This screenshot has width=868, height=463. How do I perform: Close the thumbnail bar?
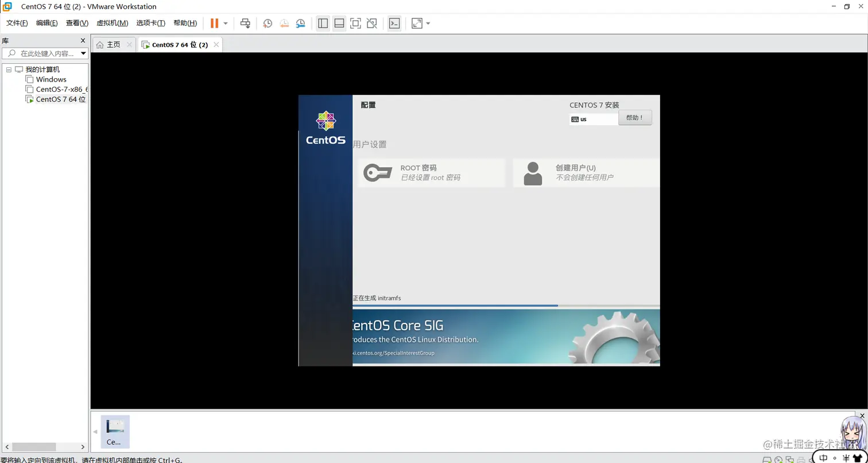pos(862,415)
